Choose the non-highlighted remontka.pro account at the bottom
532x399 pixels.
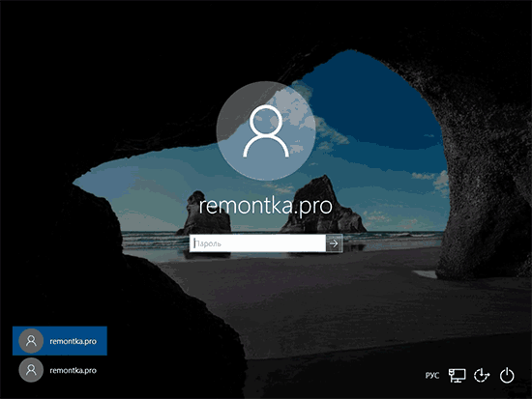coord(60,370)
